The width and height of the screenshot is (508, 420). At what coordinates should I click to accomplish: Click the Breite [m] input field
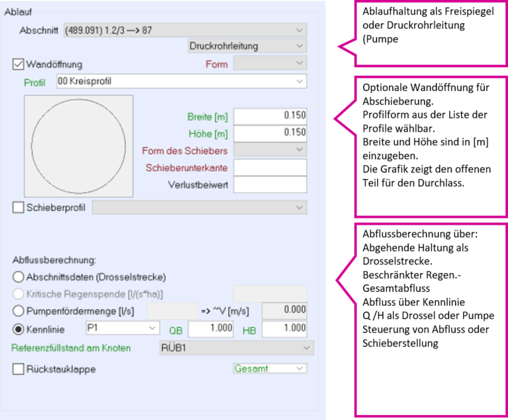[x=269, y=115]
